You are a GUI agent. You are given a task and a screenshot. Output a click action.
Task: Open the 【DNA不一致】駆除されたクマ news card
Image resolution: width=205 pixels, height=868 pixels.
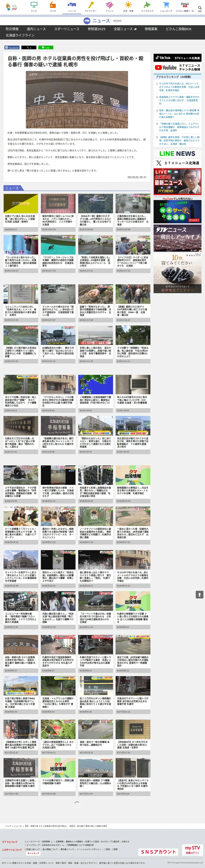(95, 212)
